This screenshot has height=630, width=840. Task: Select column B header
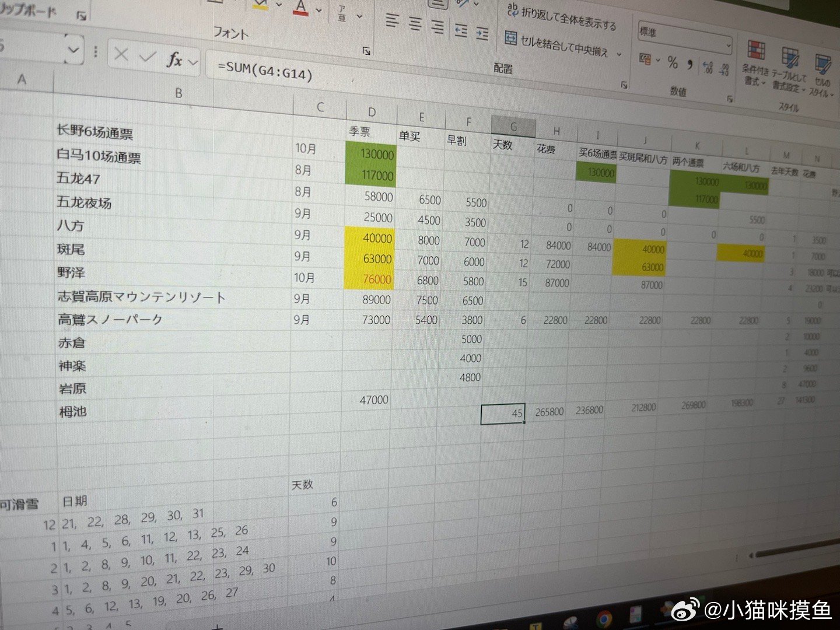coord(178,93)
